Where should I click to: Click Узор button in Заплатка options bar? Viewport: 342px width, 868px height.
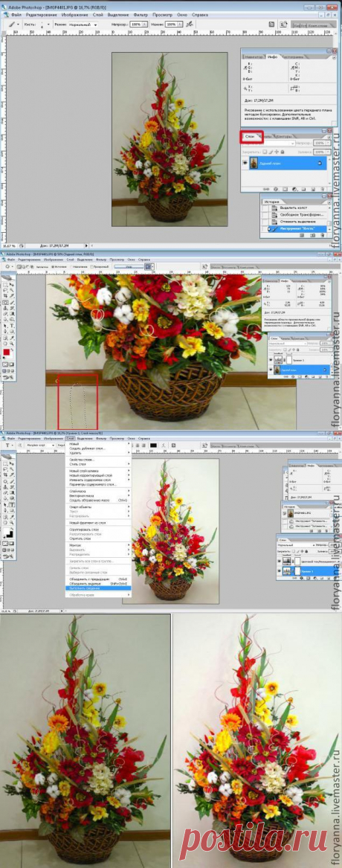129,266
